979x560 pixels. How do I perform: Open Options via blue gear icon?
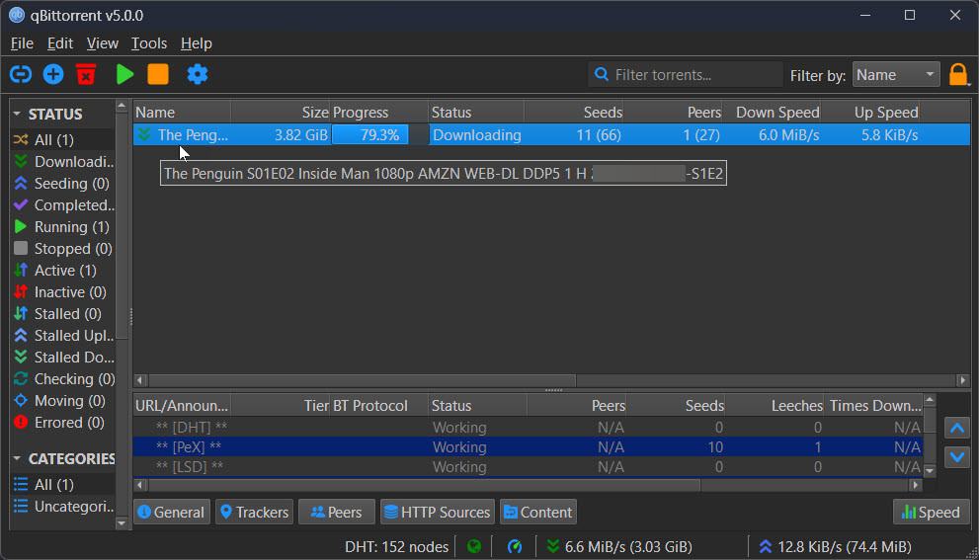point(198,74)
